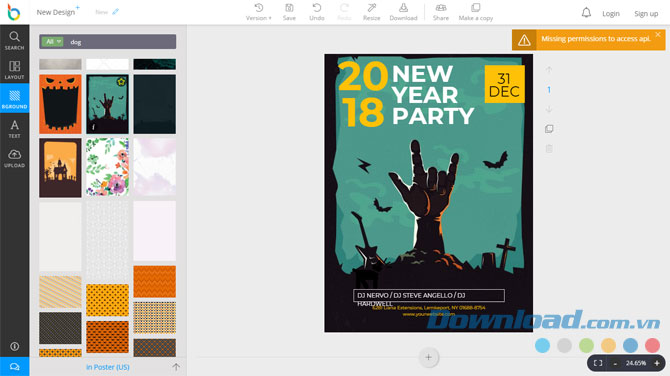Select page number 1
The width and height of the screenshot is (670, 376).
(x=549, y=90)
